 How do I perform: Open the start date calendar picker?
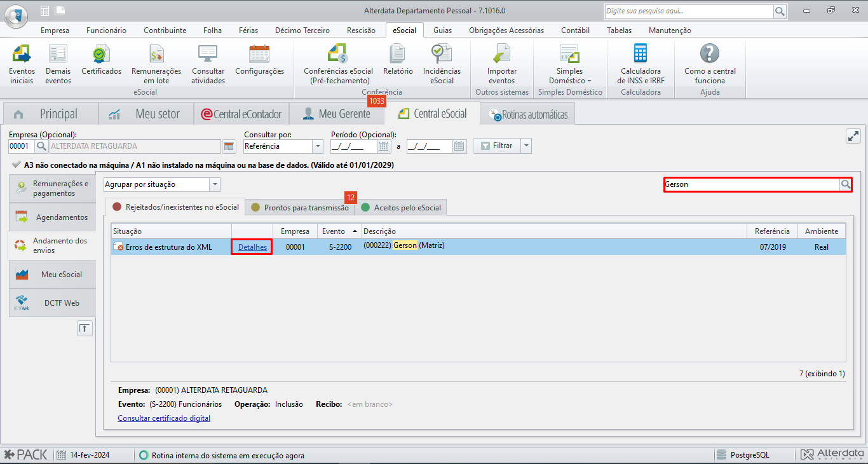[384, 146]
